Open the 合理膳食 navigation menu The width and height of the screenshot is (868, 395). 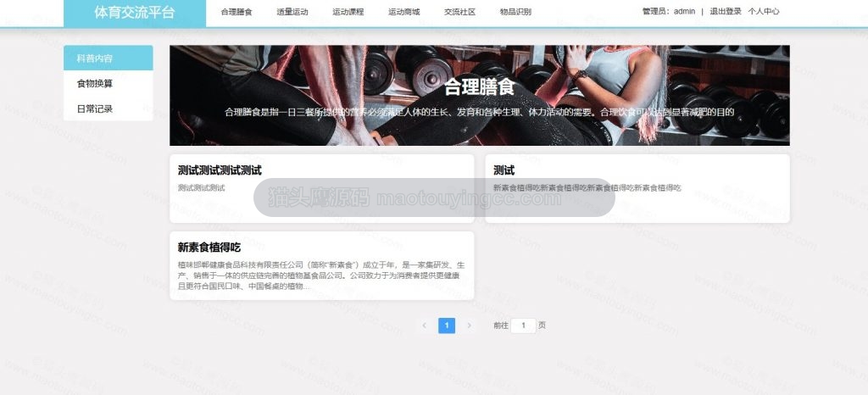236,12
